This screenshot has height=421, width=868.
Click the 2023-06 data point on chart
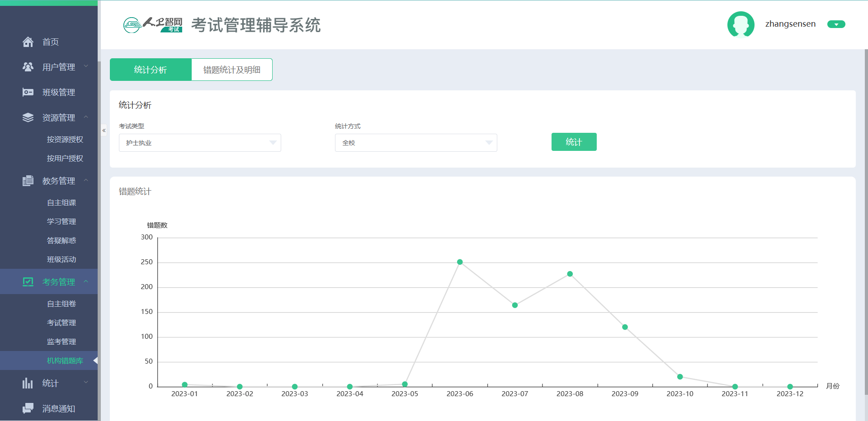tap(460, 262)
